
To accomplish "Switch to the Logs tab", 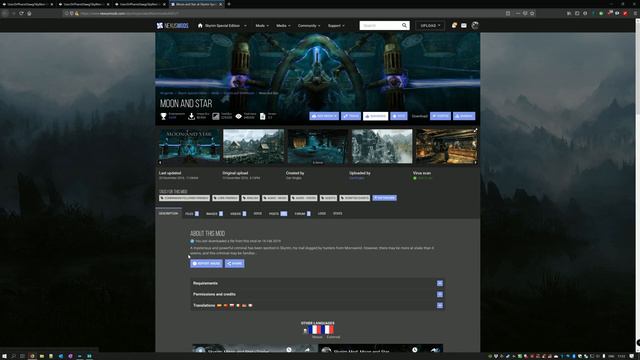I will click(x=322, y=213).
